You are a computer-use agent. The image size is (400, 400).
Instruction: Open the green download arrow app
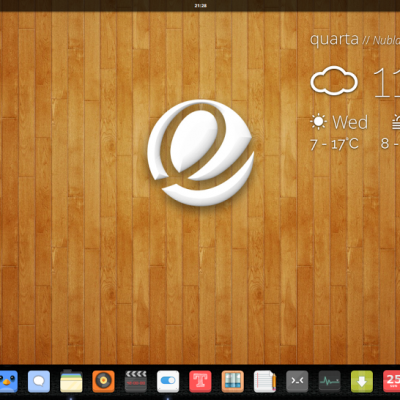tap(362, 381)
